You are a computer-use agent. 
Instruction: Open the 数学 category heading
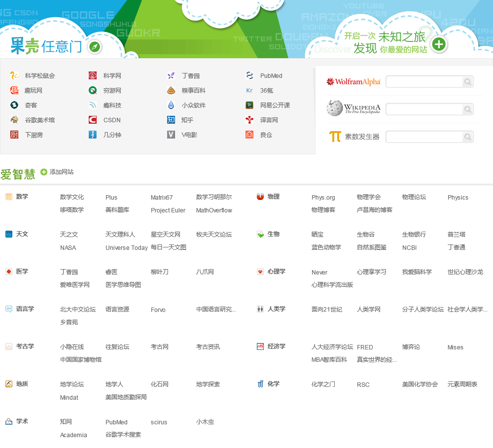pos(22,197)
